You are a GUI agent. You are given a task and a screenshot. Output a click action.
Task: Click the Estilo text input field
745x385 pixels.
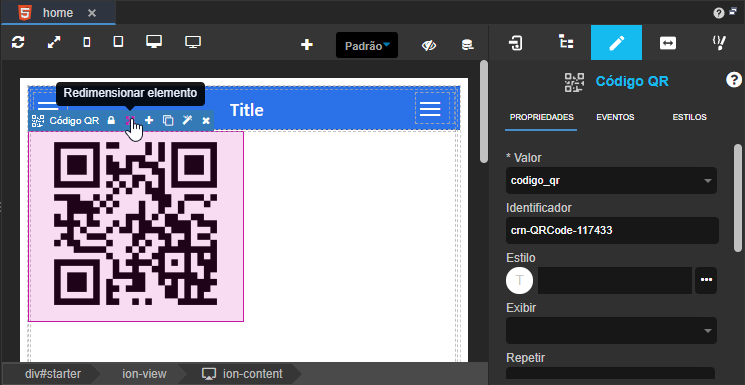[x=615, y=280]
